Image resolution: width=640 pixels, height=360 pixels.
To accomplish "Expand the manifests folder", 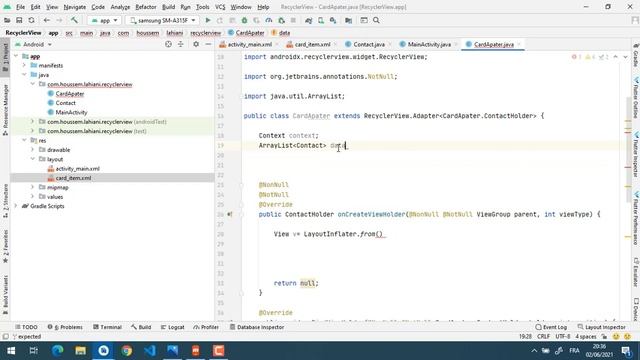I will click(x=24, y=65).
